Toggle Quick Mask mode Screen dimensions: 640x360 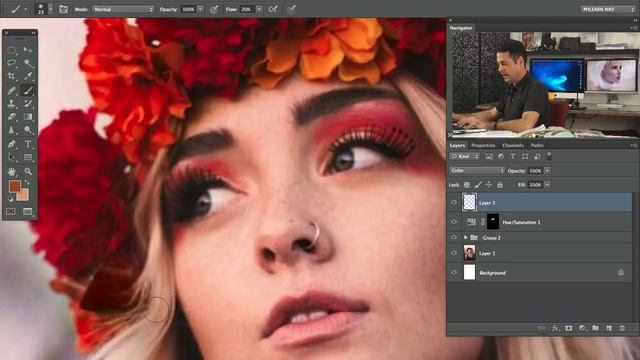[11, 211]
